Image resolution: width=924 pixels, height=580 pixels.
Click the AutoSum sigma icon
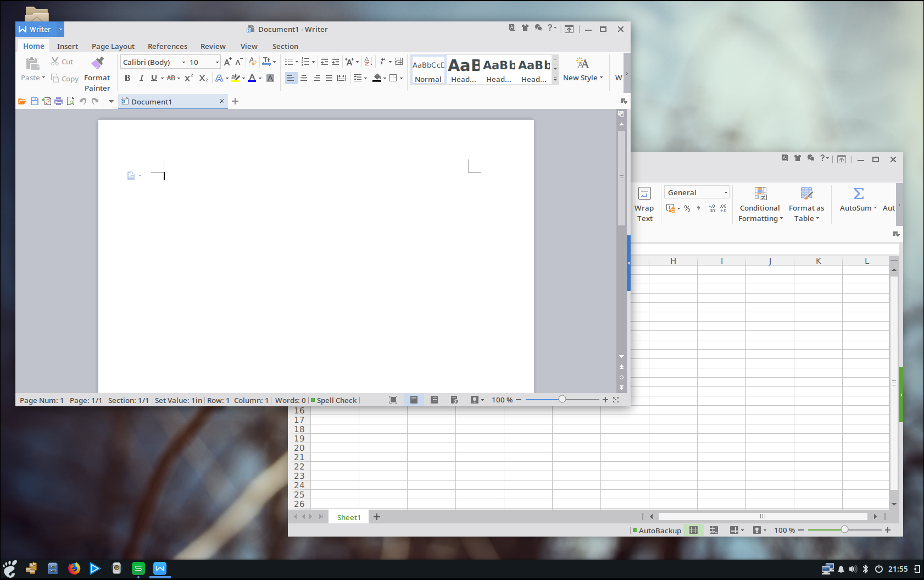click(858, 194)
